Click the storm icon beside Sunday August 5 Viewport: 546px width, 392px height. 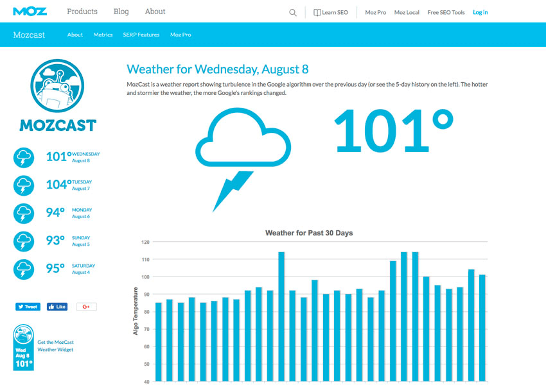pos(24,241)
